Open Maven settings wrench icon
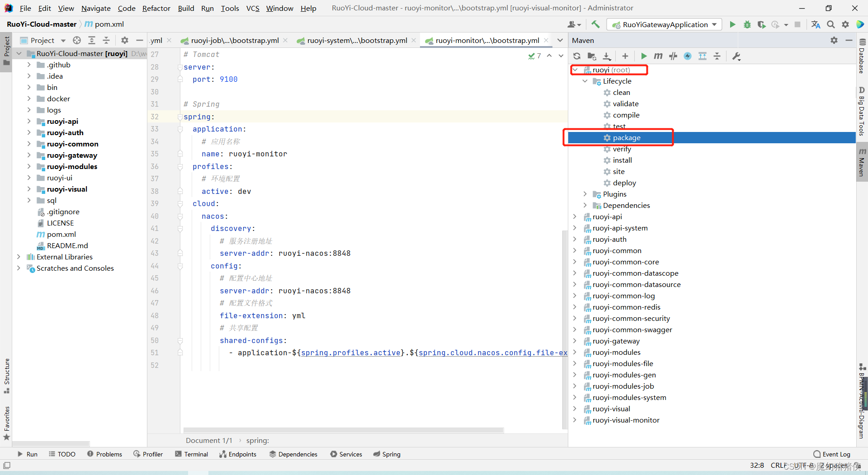This screenshot has width=868, height=475. (x=736, y=56)
